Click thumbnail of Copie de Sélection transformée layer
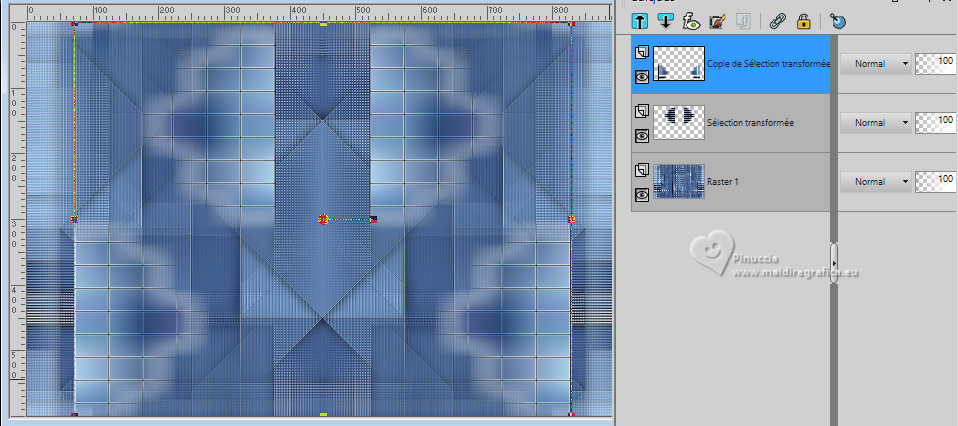Viewport: 958px width, 426px height. [x=679, y=64]
